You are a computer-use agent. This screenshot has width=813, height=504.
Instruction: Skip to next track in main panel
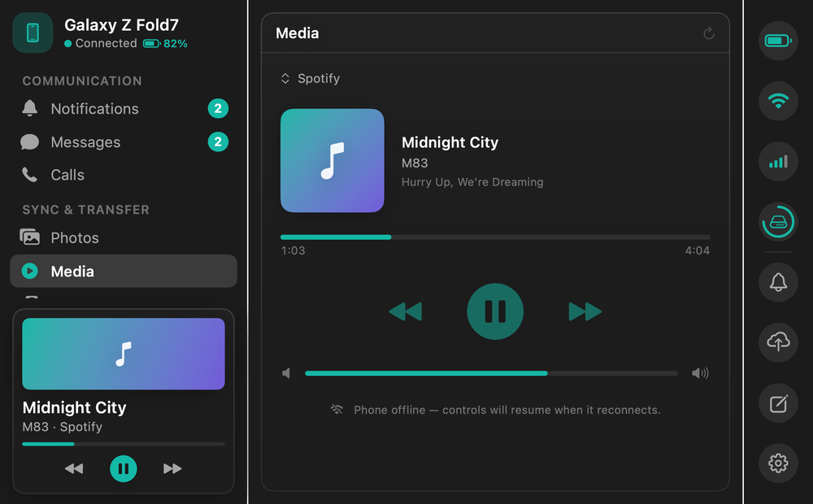tap(585, 311)
